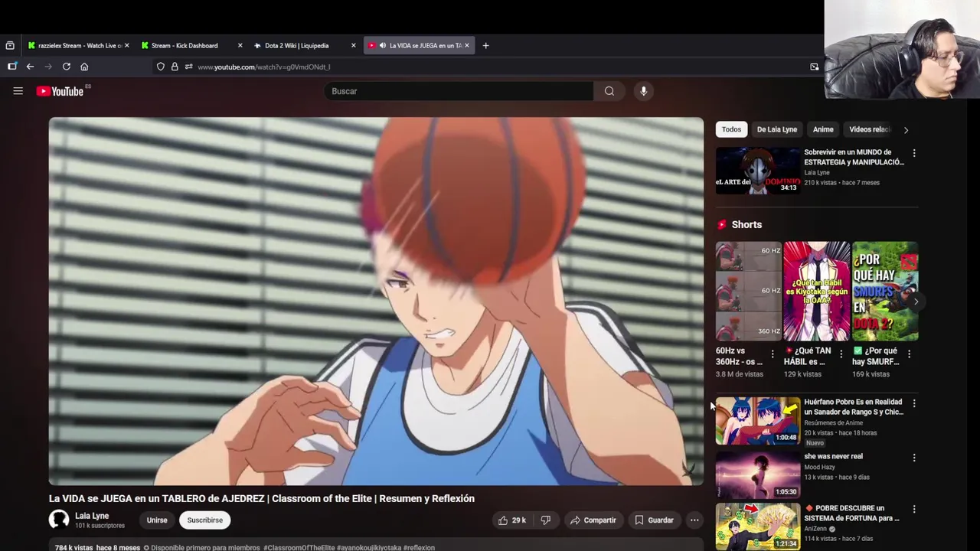980x551 pixels.
Task: Select the Anime filter chip
Action: coord(823,129)
